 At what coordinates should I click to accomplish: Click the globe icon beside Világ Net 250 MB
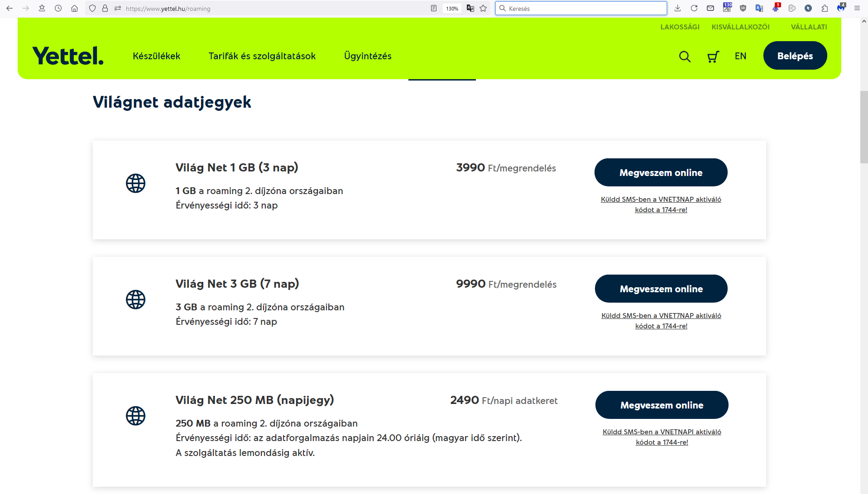[135, 416]
